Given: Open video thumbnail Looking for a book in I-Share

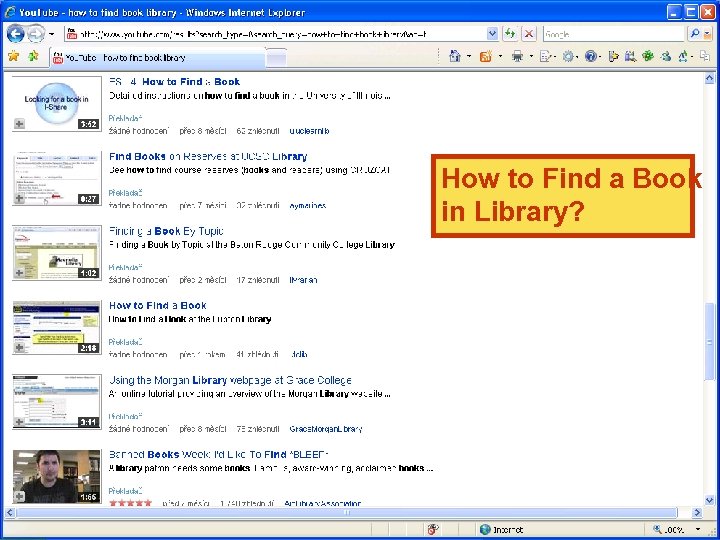Looking at the screenshot, I should 56,103.
